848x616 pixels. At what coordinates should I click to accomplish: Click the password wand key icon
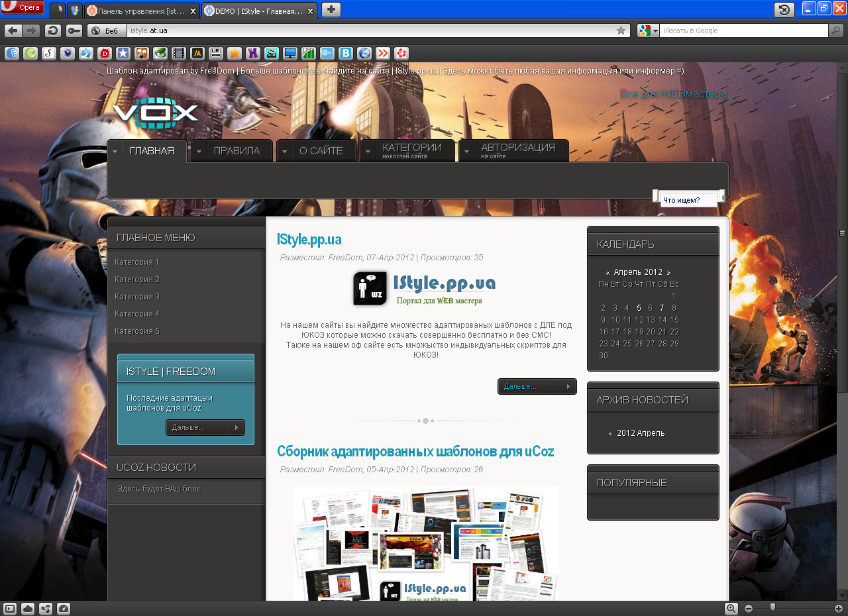click(74, 30)
